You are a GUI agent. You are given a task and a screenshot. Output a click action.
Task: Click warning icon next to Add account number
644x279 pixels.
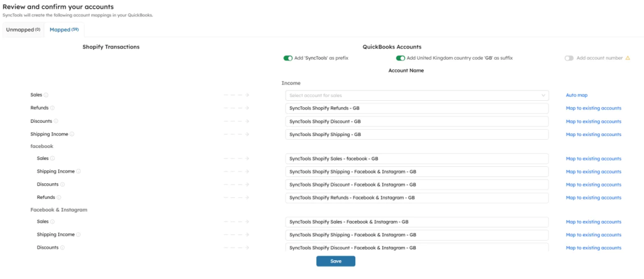click(628, 58)
